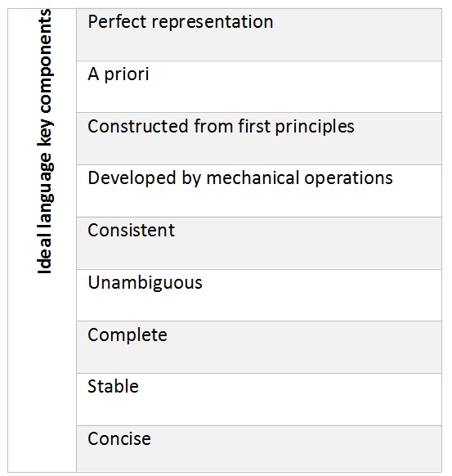The image size is (452, 476).
Task: Click the word 'Developed' in fourth row
Action: coord(132,179)
